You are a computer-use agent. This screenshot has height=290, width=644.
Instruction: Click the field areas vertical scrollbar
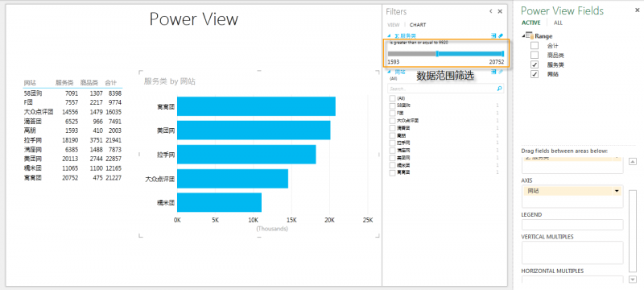[x=633, y=230]
